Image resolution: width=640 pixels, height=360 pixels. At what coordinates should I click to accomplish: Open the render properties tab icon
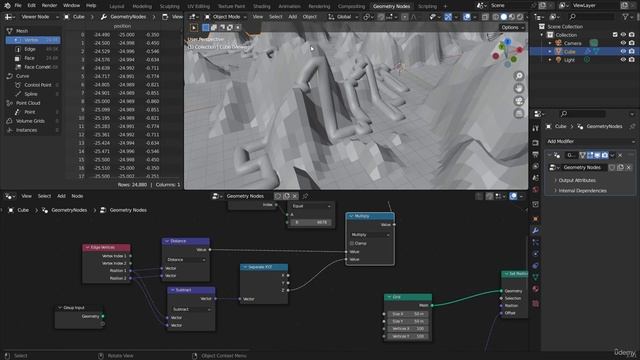536,142
